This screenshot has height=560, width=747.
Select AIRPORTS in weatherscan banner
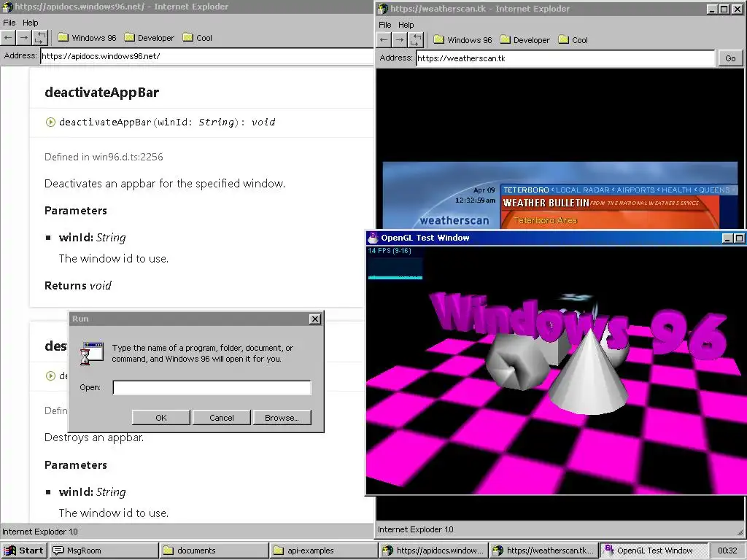(635, 190)
